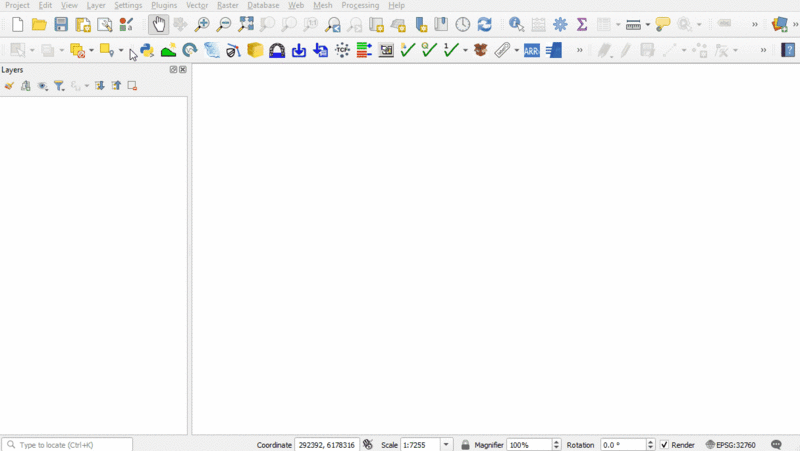800x451 pixels.
Task: Open the Processing menu
Action: [x=360, y=5]
